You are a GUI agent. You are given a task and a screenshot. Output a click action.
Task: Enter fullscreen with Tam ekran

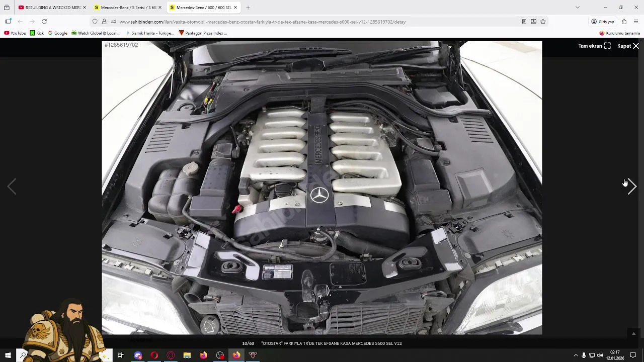click(594, 46)
